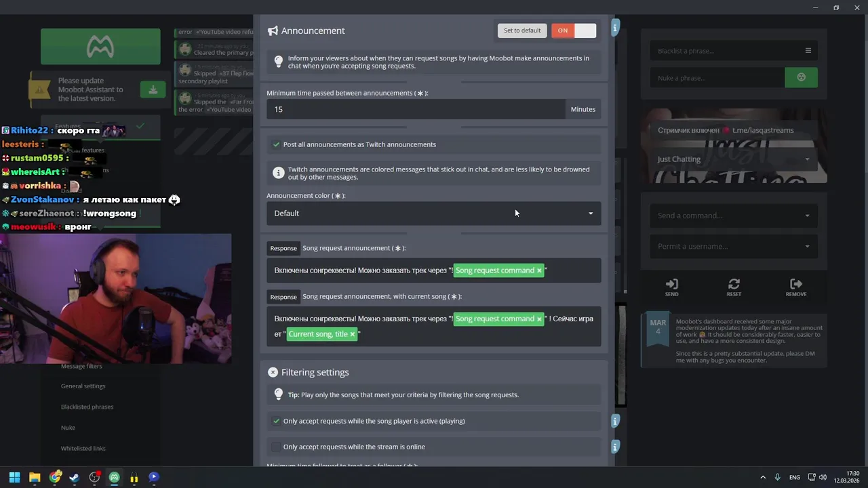Turn off the Announcement ON toggle
868x488 pixels.
click(x=574, y=30)
